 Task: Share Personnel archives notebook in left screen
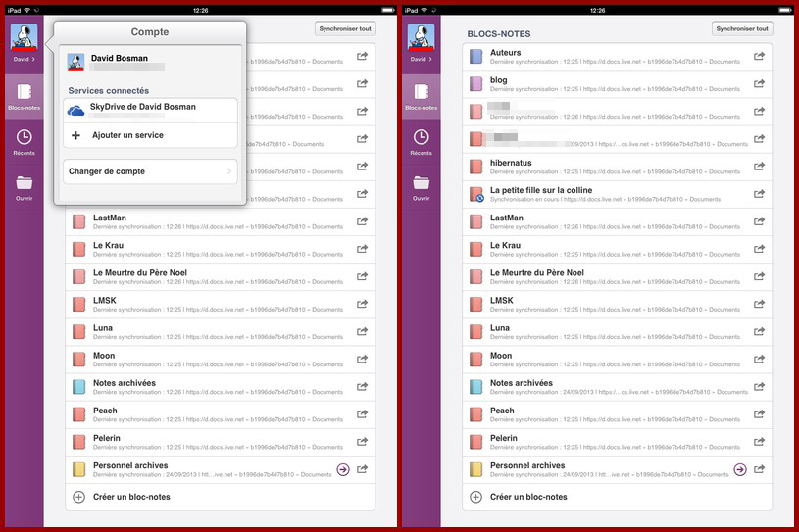pos(363,469)
